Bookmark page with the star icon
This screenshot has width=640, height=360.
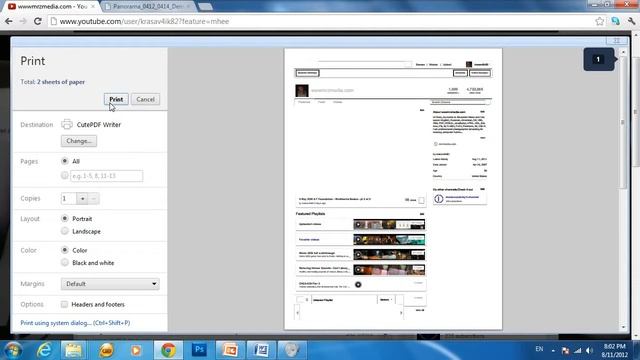point(599,21)
